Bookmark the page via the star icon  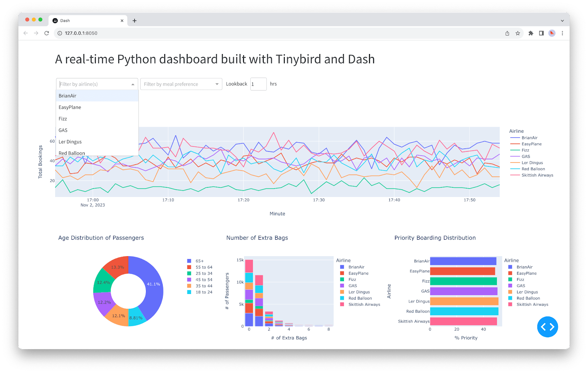click(x=518, y=33)
